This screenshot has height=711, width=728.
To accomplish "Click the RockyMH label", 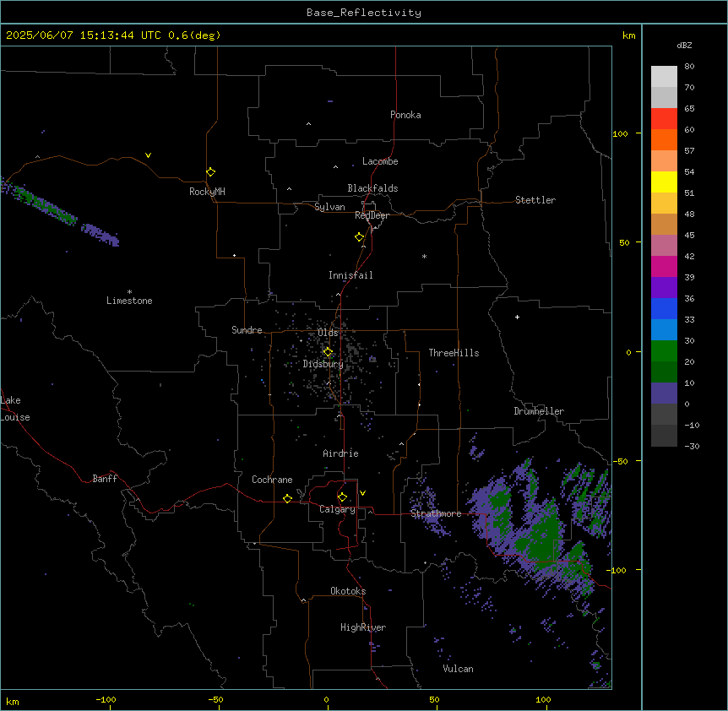I will 207,192.
